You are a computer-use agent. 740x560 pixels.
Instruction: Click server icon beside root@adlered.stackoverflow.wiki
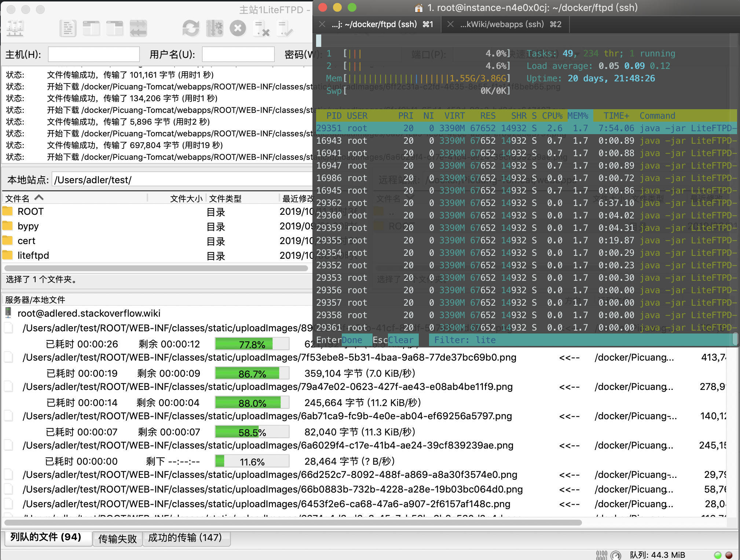coord(8,313)
